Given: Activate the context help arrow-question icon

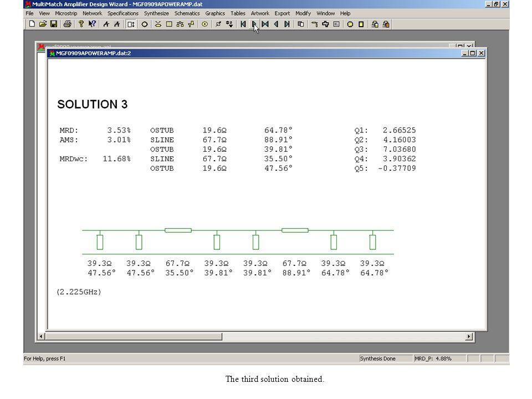Looking at the screenshot, I should pos(92,24).
